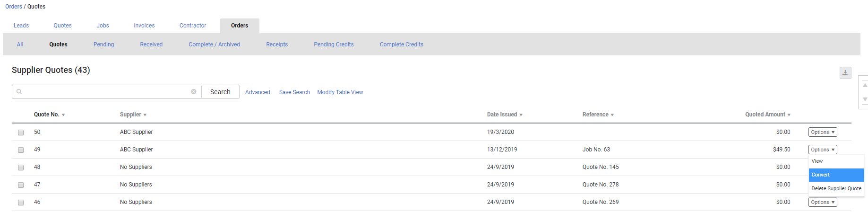Click date 13/12/2019

(x=502, y=150)
